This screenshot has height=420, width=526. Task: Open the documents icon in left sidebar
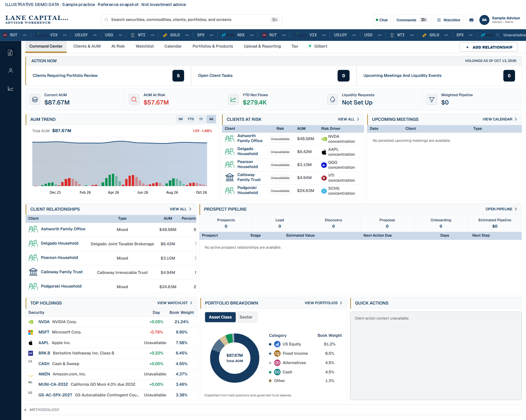click(x=10, y=53)
